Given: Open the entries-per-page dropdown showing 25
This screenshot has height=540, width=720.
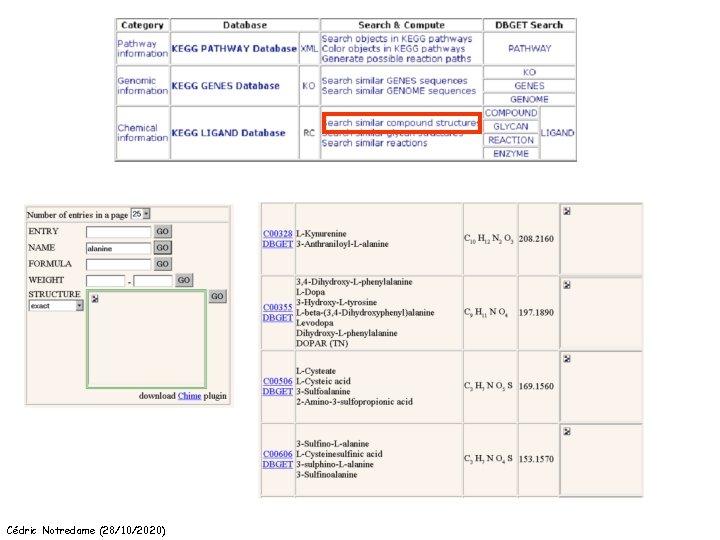Looking at the screenshot, I should [141, 214].
